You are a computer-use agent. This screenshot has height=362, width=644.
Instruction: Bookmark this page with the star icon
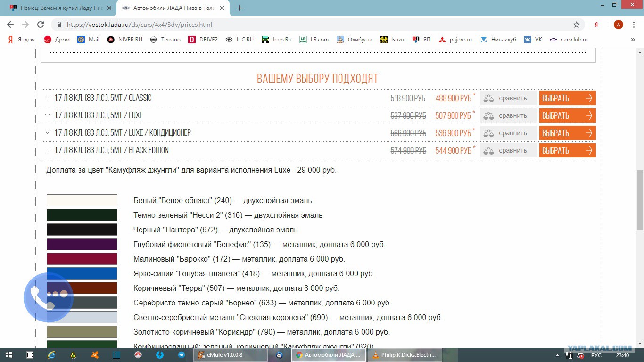[x=577, y=25]
